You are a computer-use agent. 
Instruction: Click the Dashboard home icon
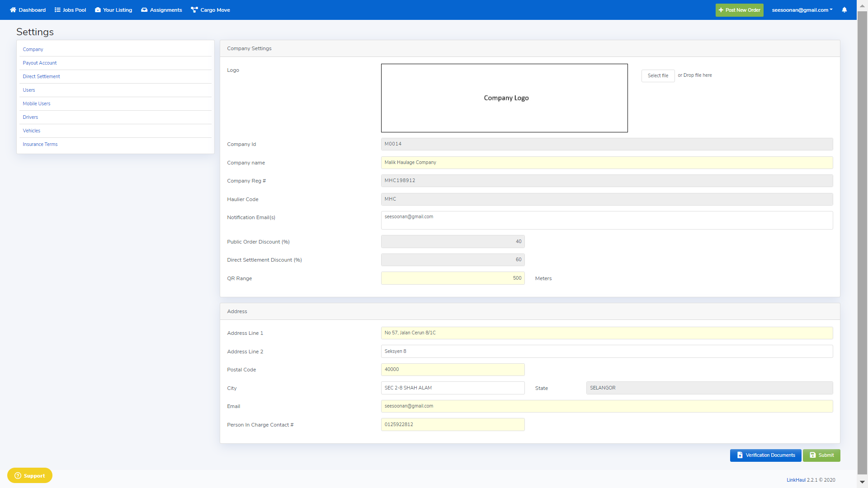coord(13,10)
